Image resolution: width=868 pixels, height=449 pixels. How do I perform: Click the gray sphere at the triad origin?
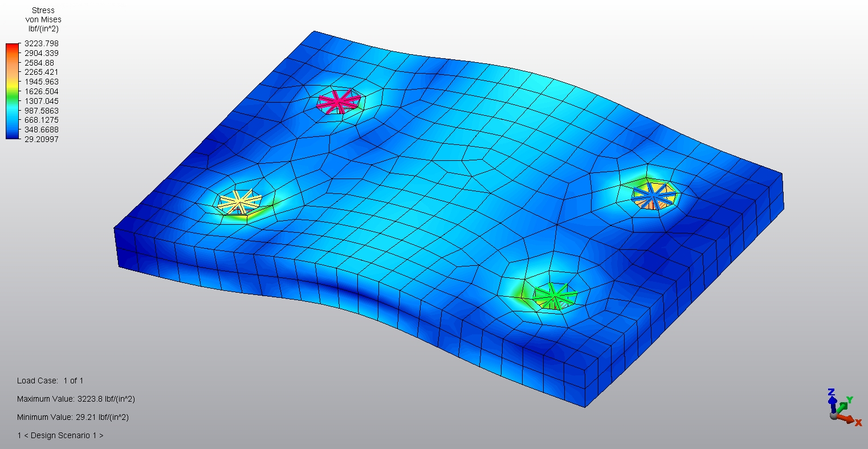pyautogui.click(x=834, y=416)
